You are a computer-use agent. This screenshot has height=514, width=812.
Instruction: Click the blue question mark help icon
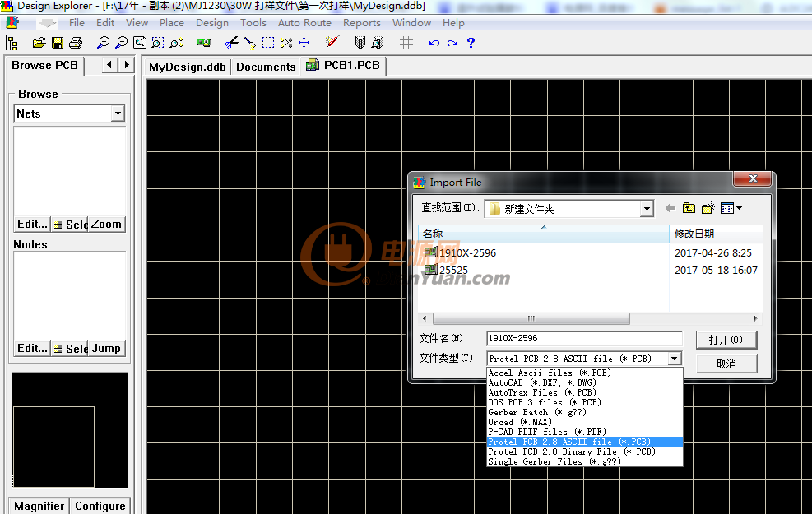(x=471, y=43)
